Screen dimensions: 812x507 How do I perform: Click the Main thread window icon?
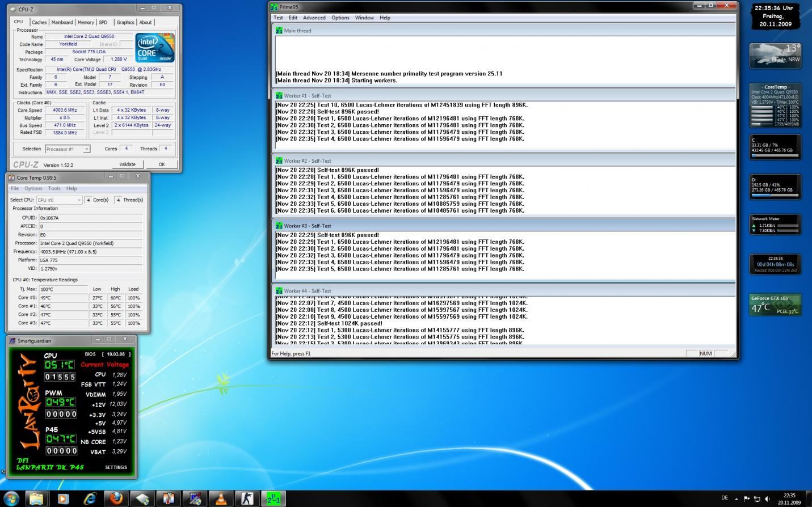279,31
